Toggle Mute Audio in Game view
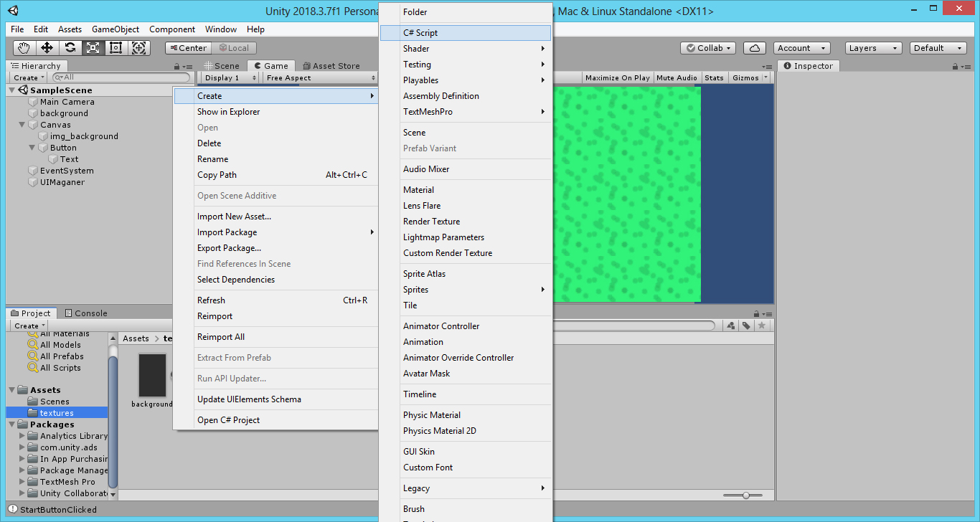 pos(677,77)
